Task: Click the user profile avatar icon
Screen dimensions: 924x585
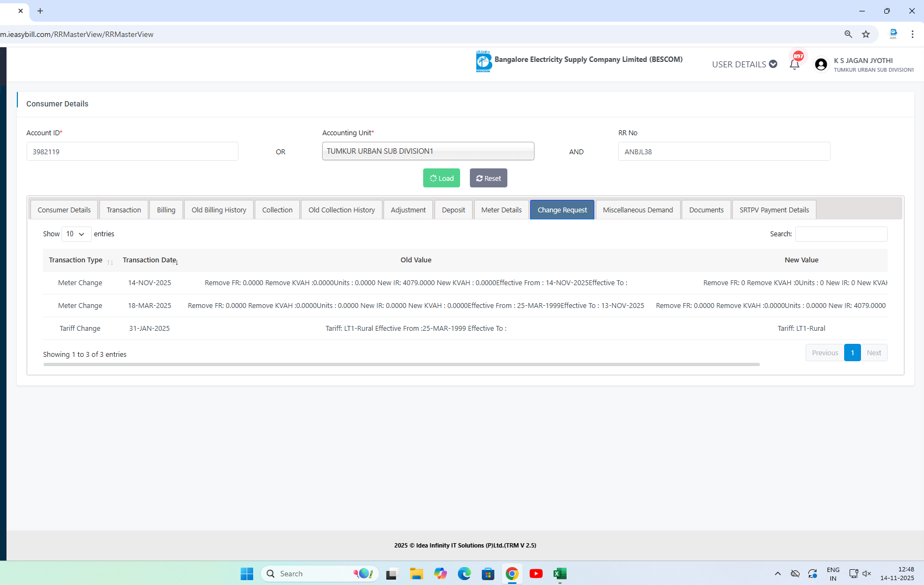Action: pos(821,65)
